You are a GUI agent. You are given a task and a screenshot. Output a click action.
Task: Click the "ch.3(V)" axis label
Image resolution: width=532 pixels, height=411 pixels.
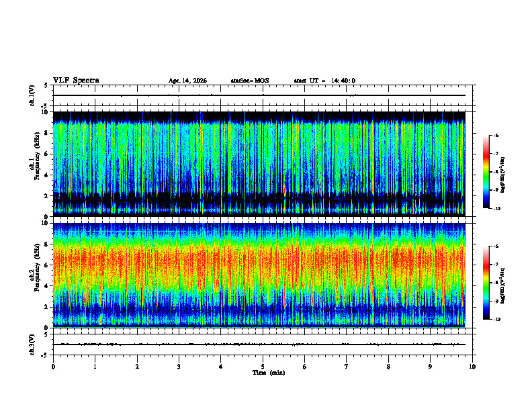(x=32, y=345)
